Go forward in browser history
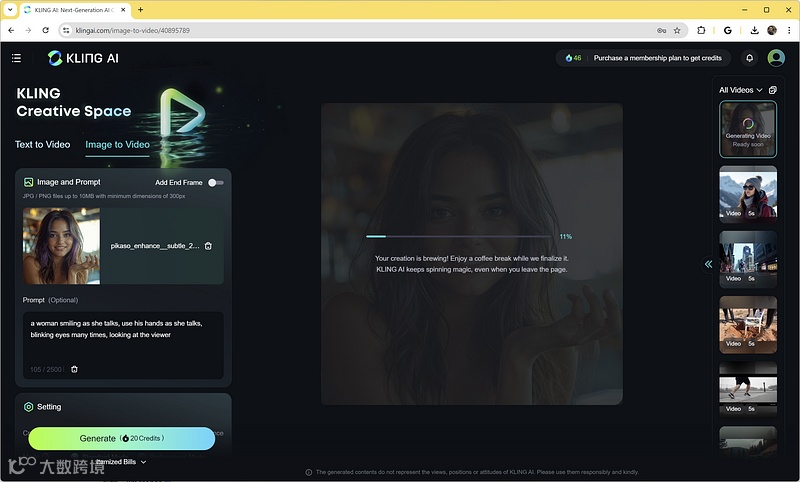Image resolution: width=800 pixels, height=482 pixels. (x=28, y=31)
